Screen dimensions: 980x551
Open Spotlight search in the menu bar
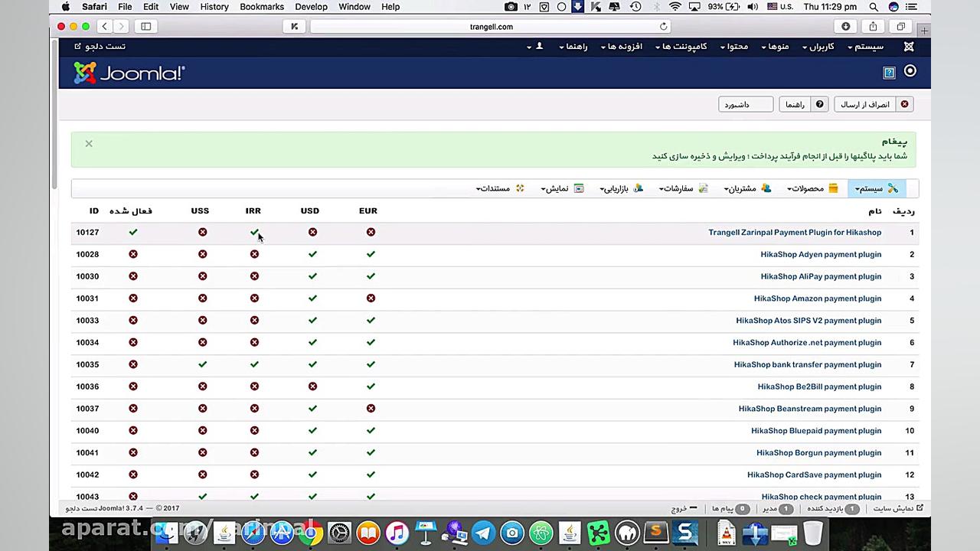pyautogui.click(x=874, y=7)
